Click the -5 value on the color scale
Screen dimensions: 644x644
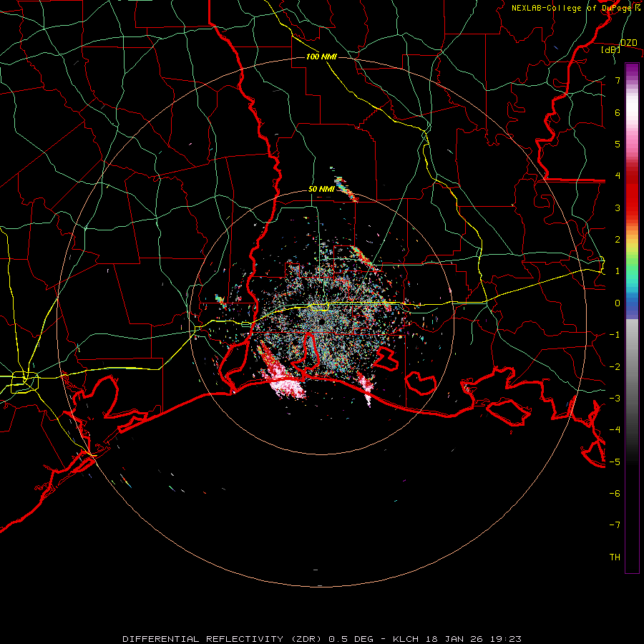(615, 462)
